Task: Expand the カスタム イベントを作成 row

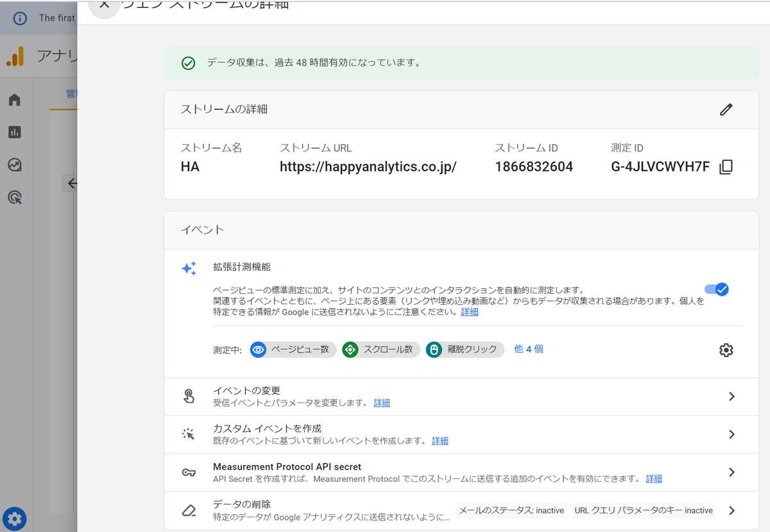Action: click(732, 434)
